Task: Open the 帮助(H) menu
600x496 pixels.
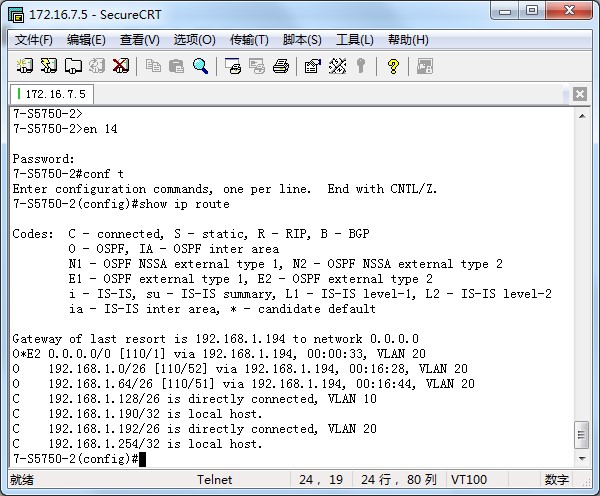Action: tap(408, 40)
